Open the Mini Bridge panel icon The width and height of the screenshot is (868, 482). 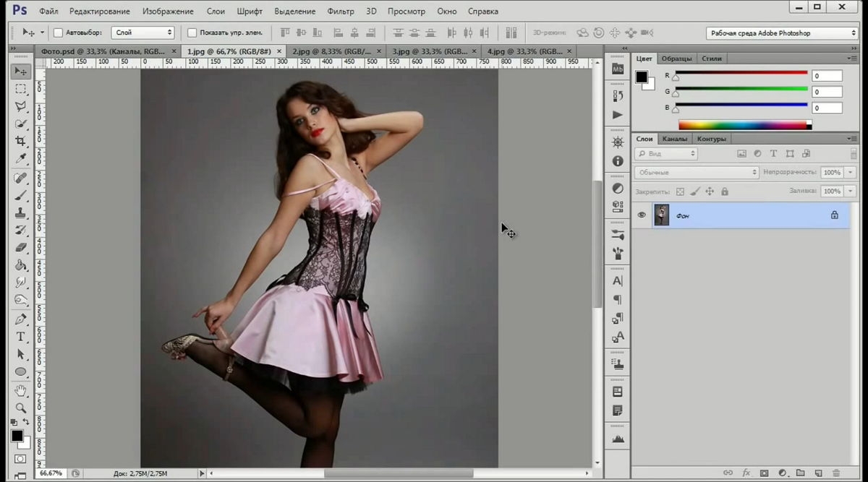[x=618, y=69]
